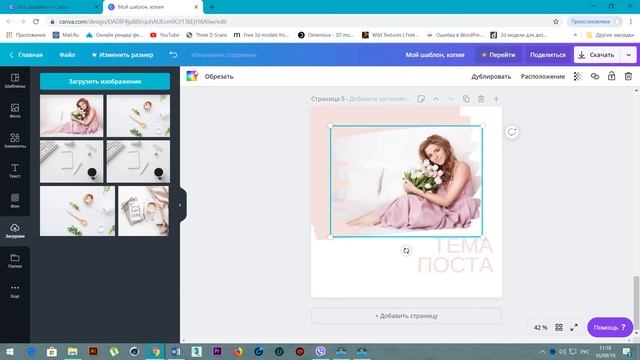Viewport: 640px width, 360px height.
Task: Open the Position options
Action: click(543, 76)
